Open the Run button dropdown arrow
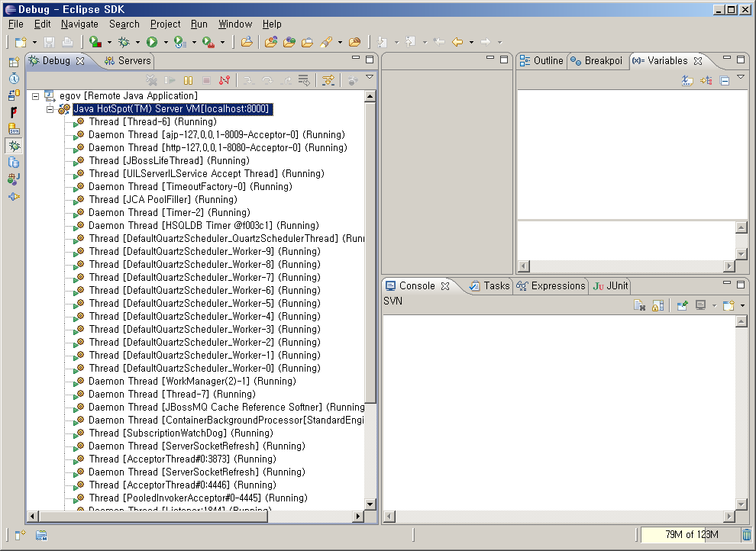 (165, 43)
